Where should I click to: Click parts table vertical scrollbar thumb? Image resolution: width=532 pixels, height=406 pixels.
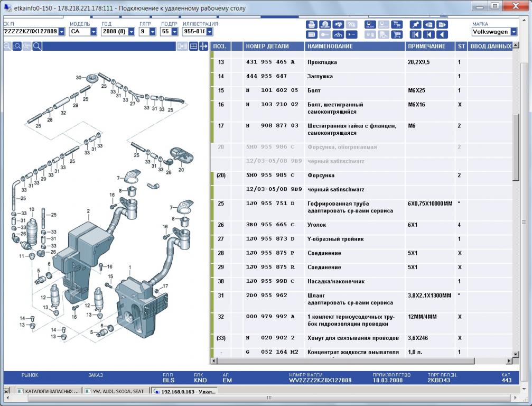(516, 147)
